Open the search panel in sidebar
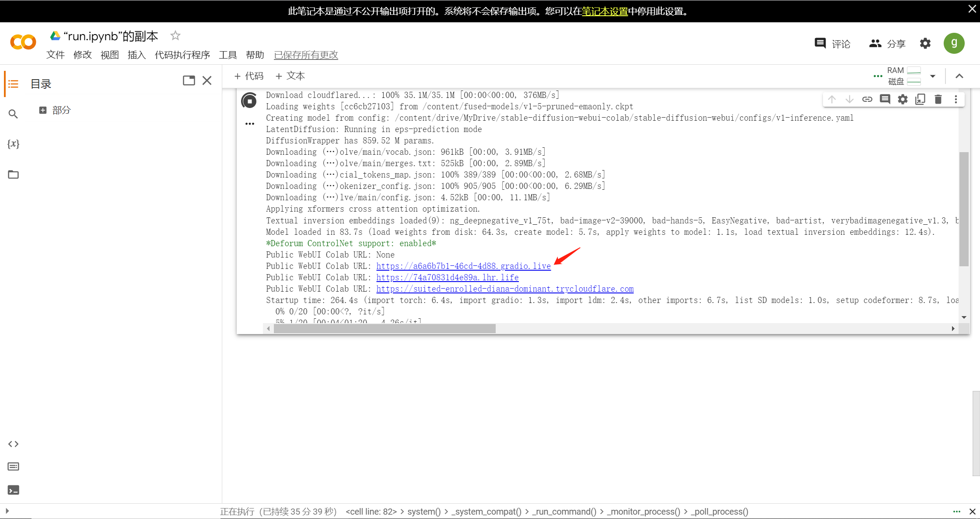Screen dimensions: 980x519 [x=13, y=114]
